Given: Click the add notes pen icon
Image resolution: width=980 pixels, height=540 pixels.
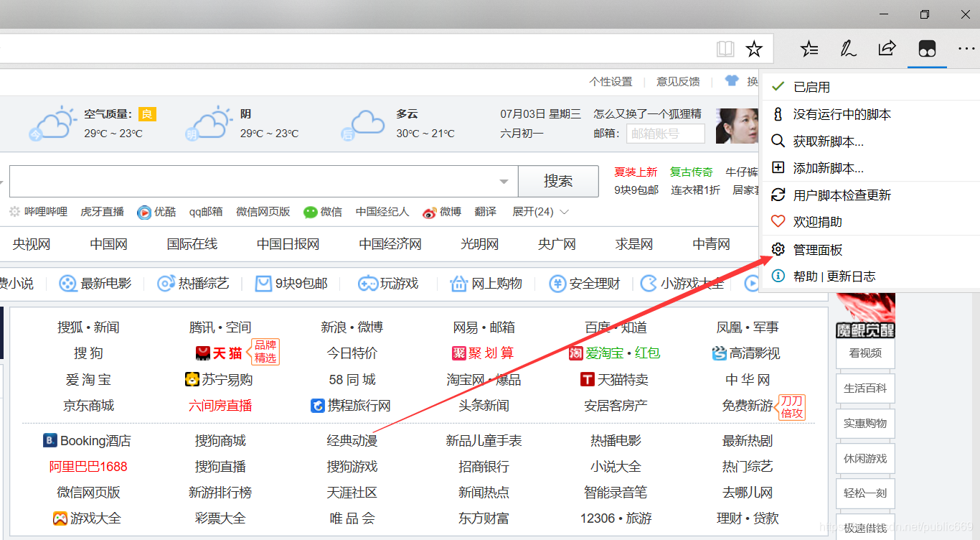Looking at the screenshot, I should pos(848,49).
